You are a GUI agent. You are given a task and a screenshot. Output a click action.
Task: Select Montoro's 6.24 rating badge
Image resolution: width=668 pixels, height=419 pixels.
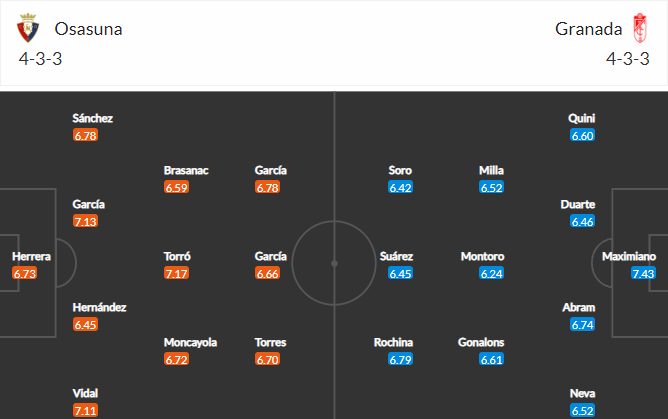click(x=491, y=273)
